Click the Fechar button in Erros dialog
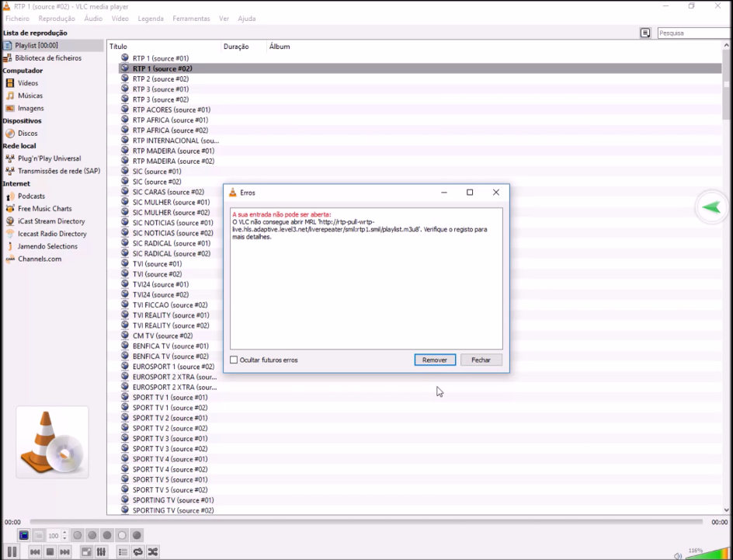The width and height of the screenshot is (733, 560). click(481, 360)
